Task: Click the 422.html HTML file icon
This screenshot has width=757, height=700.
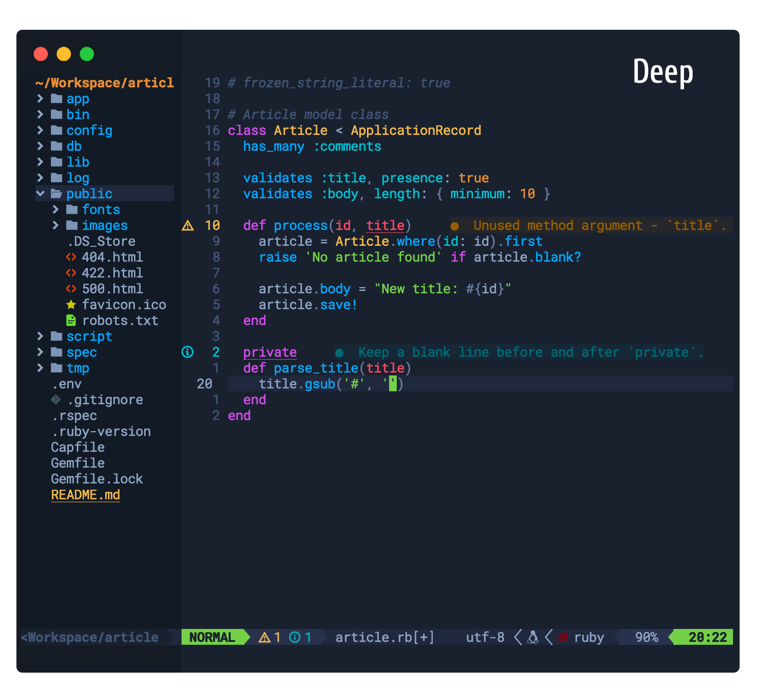Action: (71, 273)
